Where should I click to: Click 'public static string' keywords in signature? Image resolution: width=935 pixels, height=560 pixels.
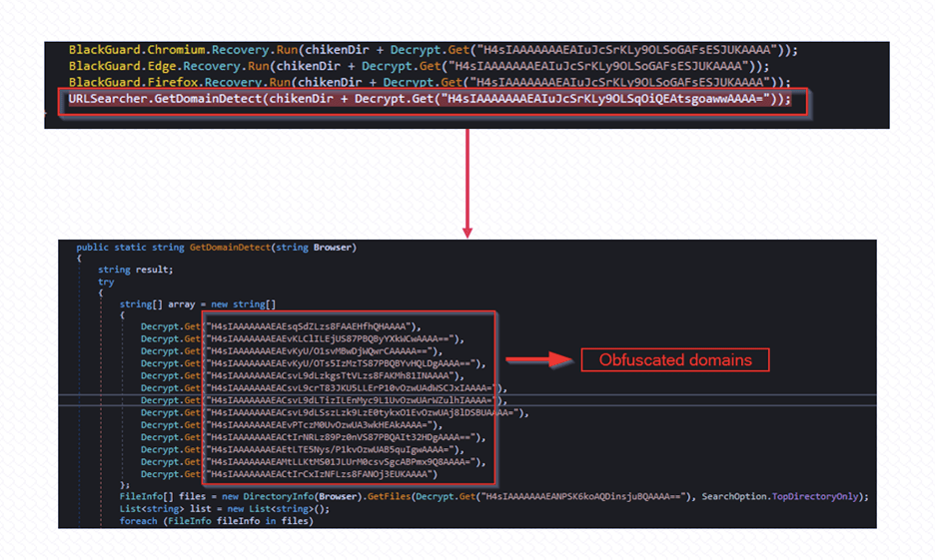[x=130, y=247]
